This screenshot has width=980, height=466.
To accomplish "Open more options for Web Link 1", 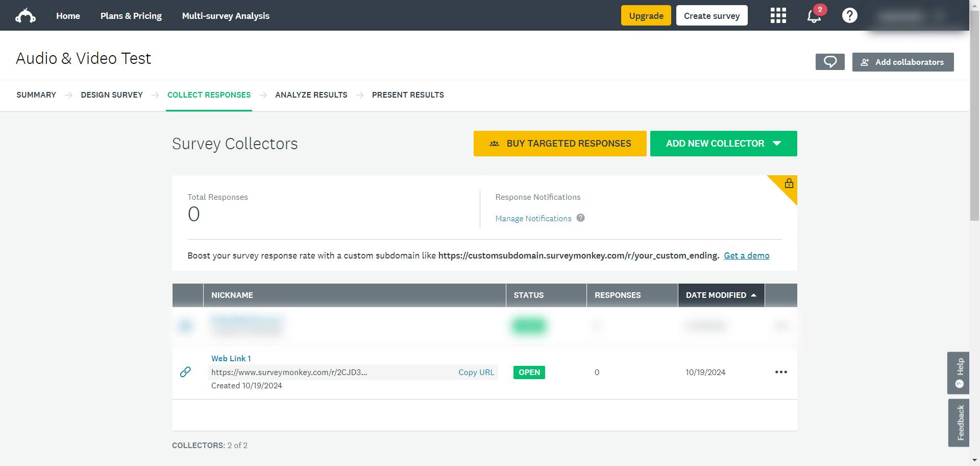I will click(781, 372).
